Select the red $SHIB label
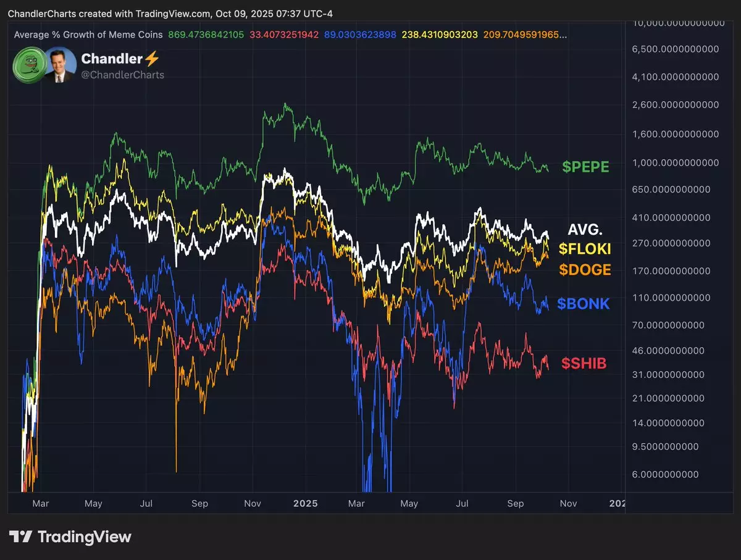The height and width of the screenshot is (560, 741). click(584, 364)
